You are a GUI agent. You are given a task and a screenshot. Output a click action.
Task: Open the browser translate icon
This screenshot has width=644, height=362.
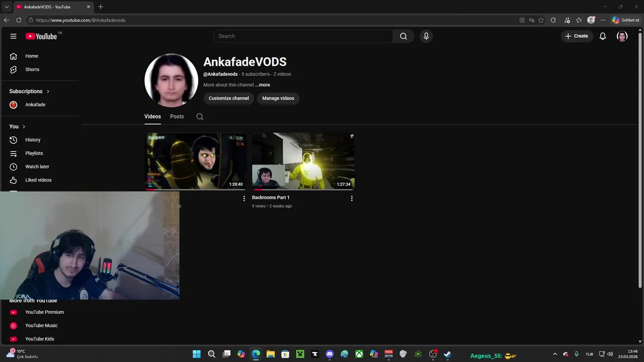[531, 20]
